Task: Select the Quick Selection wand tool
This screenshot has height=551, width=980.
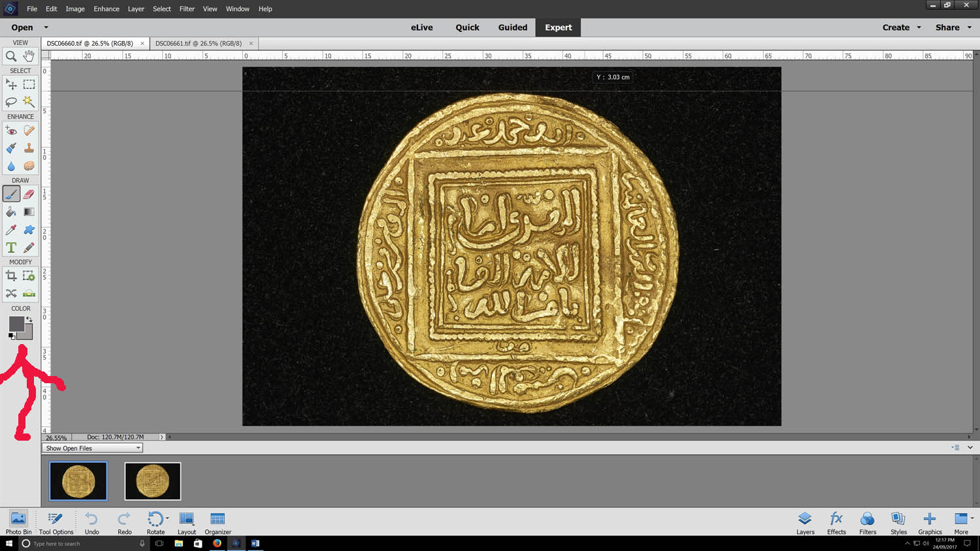Action: click(29, 102)
